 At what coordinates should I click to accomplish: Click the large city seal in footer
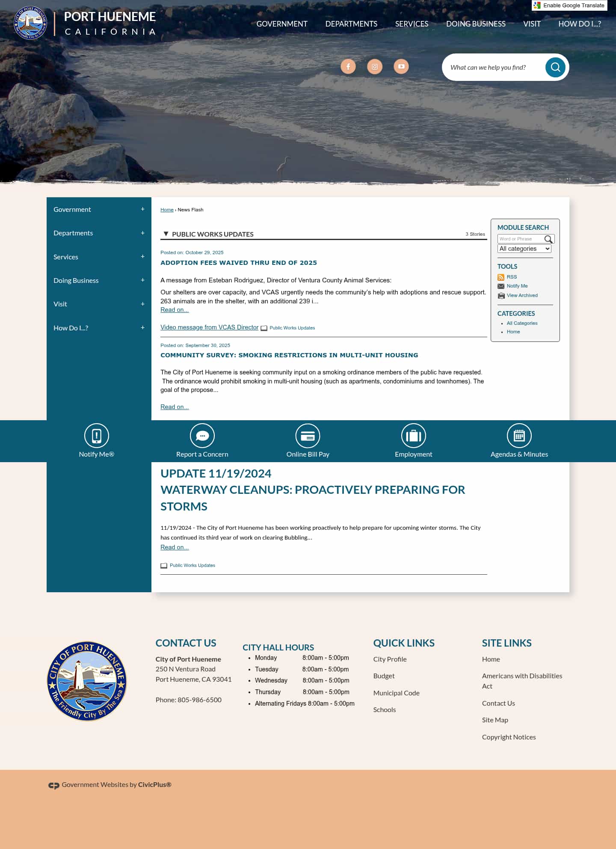87,681
